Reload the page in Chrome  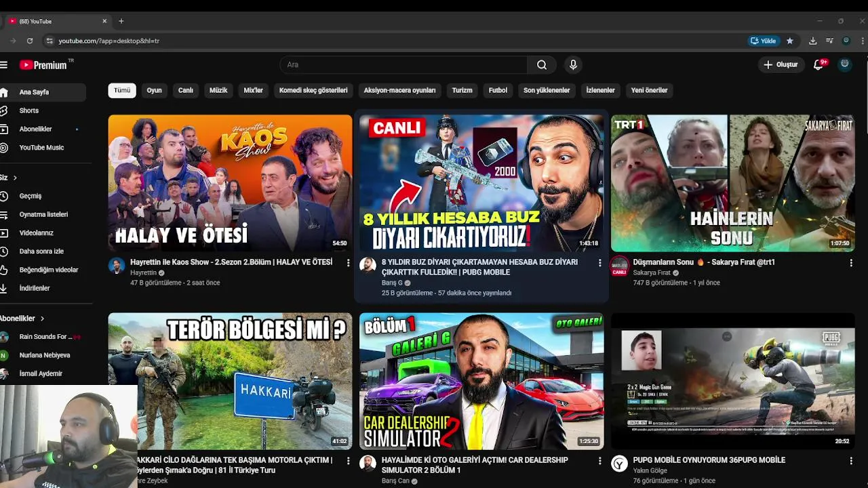pos(29,41)
